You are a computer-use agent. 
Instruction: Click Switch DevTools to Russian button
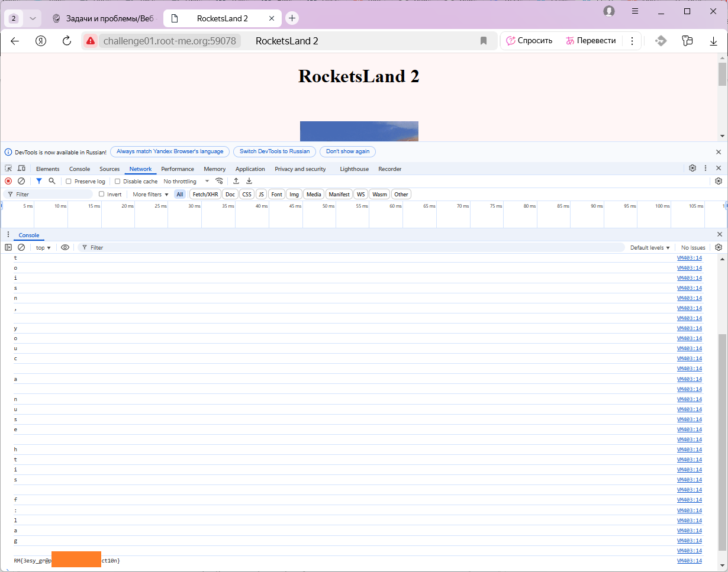pos(275,151)
